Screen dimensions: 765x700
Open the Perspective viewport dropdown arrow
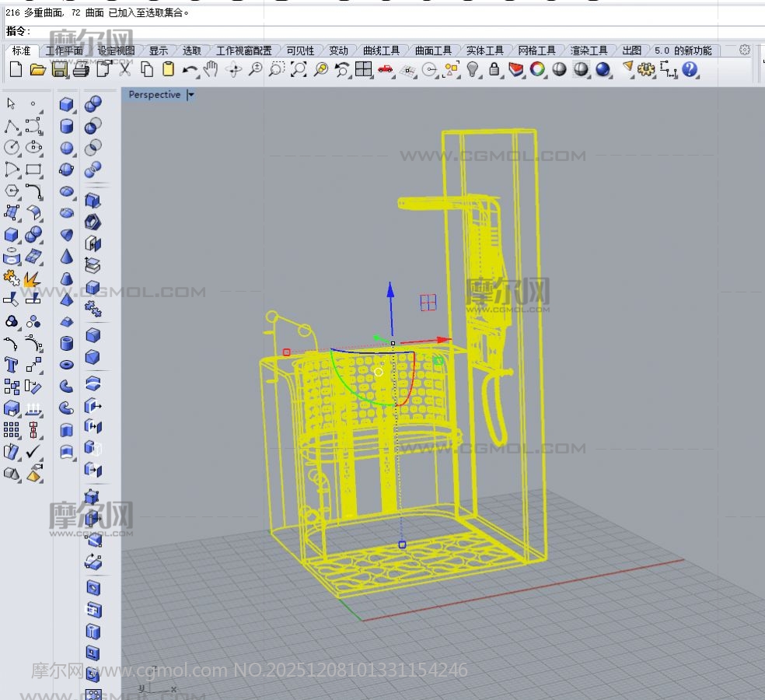point(191,95)
